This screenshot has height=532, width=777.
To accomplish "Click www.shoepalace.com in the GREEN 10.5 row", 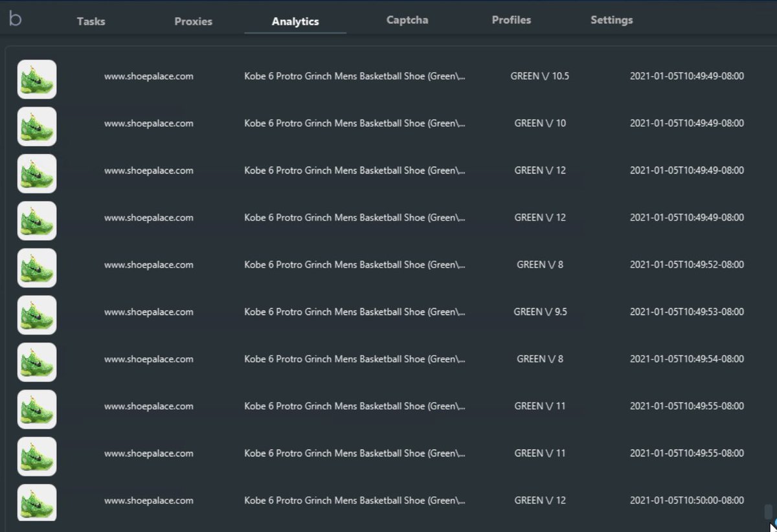I will pyautogui.click(x=149, y=76).
